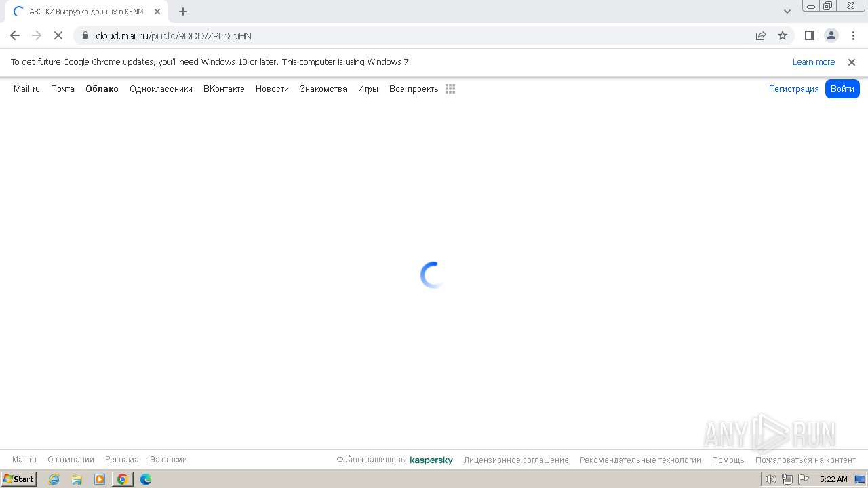Screen dimensions: 868x488
Task: Click the volume tray icon
Action: [770, 479]
